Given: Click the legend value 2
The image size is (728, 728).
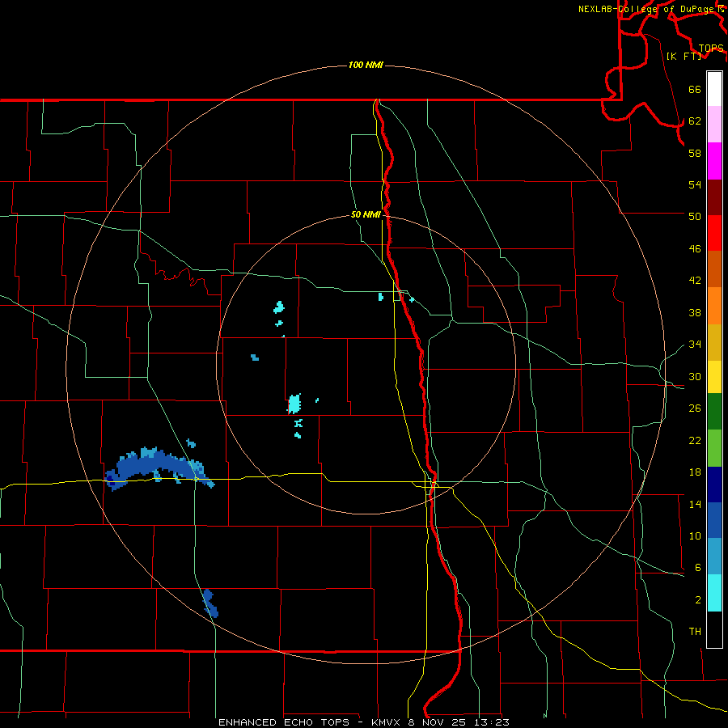Looking at the screenshot, I should pyautogui.click(x=698, y=599).
